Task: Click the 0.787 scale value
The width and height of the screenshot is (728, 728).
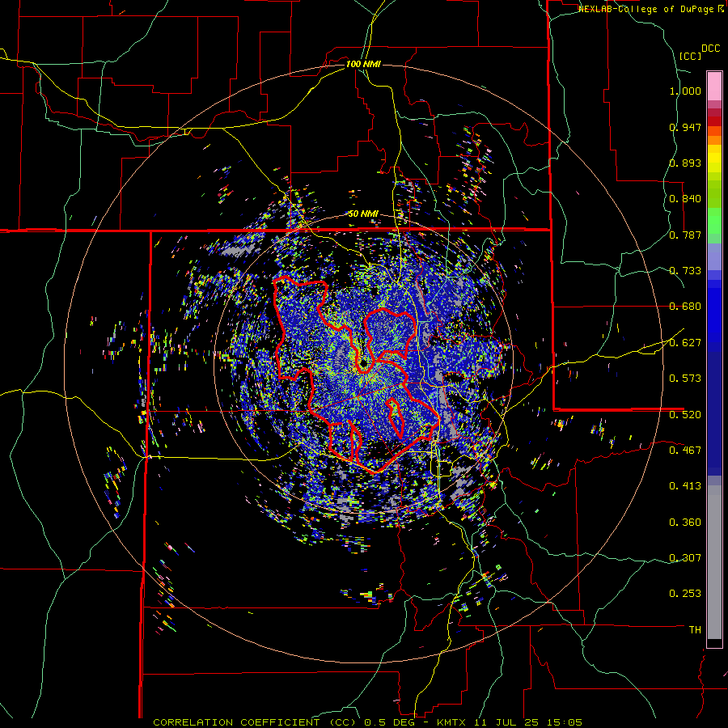Action: (x=685, y=235)
